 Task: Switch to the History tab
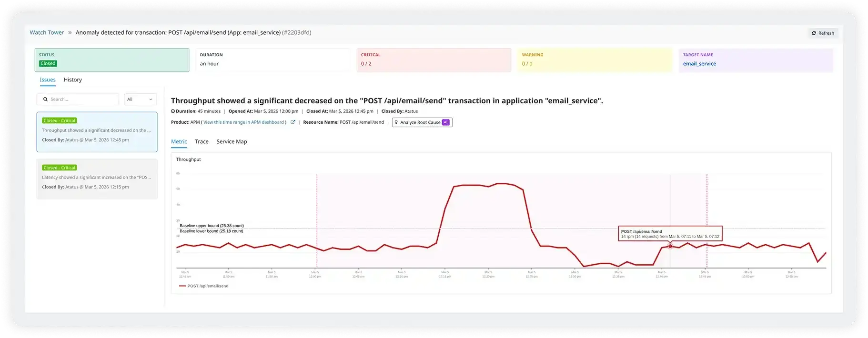tap(72, 80)
